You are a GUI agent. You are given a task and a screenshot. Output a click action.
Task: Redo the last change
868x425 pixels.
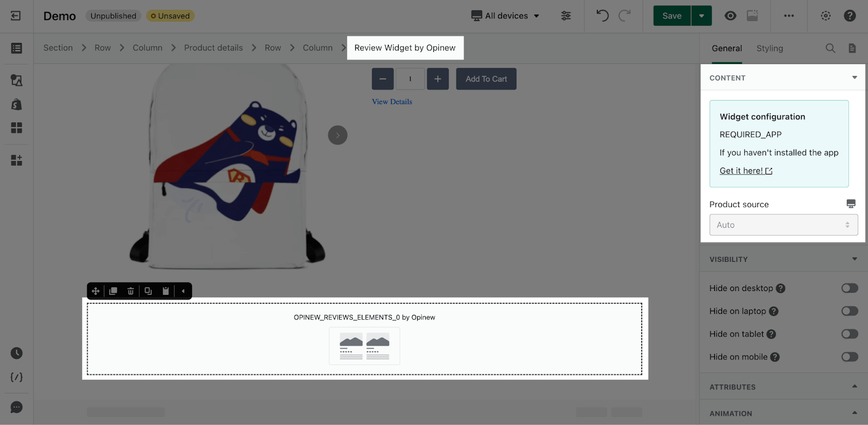tap(624, 16)
